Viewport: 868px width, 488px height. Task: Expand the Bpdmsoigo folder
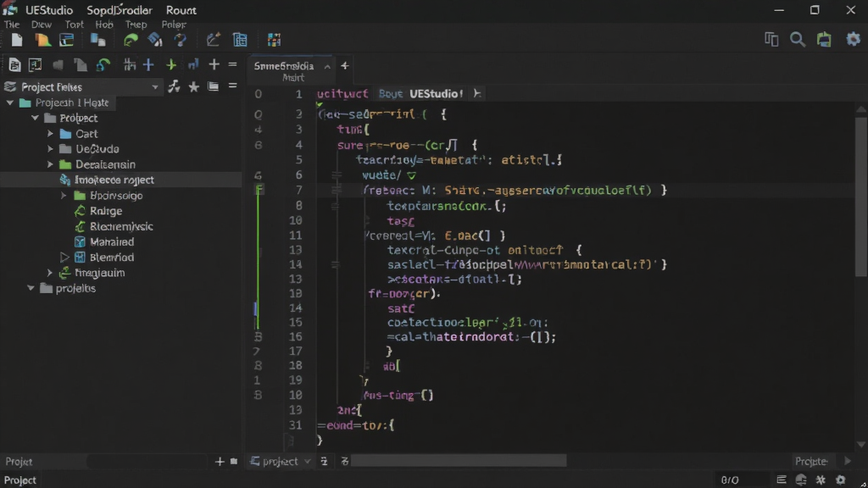64,196
